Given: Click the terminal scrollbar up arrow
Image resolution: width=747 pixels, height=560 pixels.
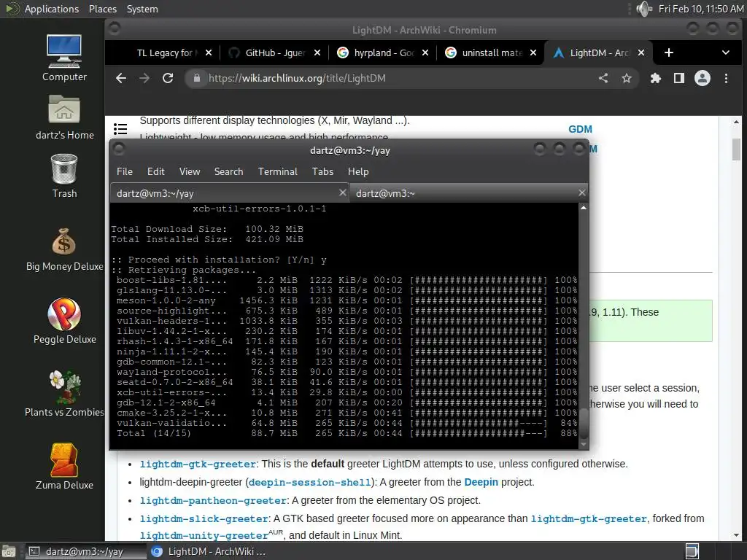Looking at the screenshot, I should click(583, 208).
